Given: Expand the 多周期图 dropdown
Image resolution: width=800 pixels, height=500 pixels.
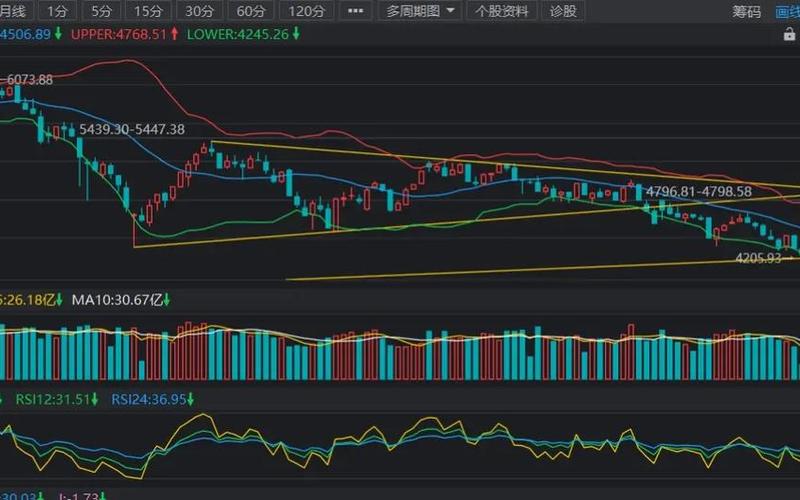Looking at the screenshot, I should click(422, 11).
